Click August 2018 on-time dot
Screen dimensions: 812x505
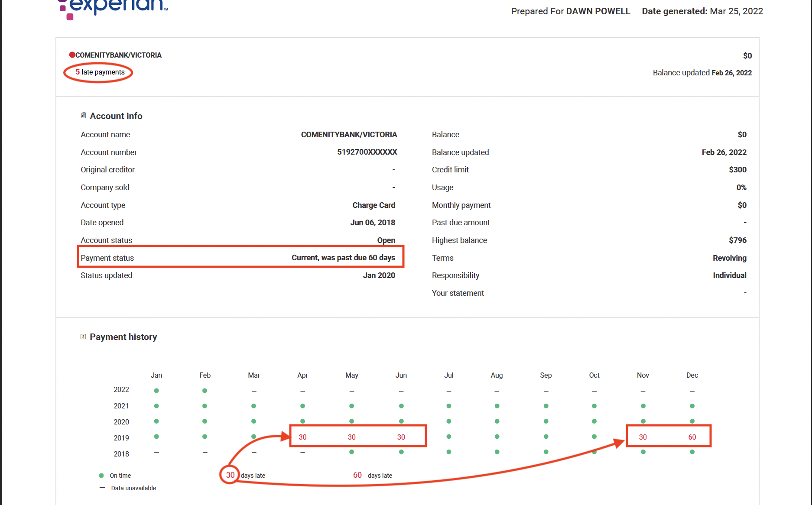pyautogui.click(x=497, y=452)
